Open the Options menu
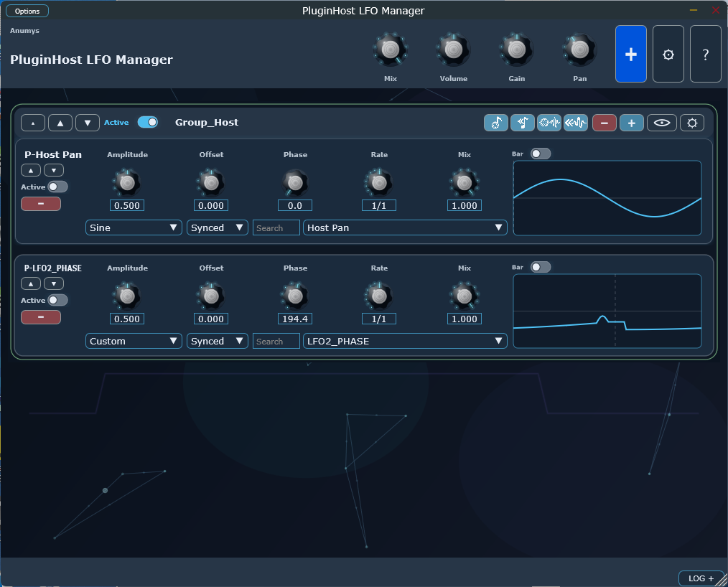728x587 pixels. [x=27, y=11]
